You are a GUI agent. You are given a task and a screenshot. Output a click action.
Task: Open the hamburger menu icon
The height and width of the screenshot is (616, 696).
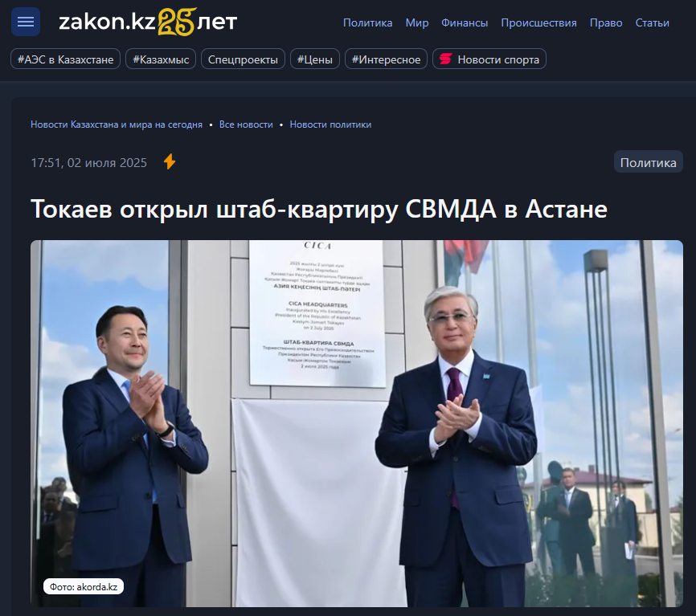(x=26, y=22)
